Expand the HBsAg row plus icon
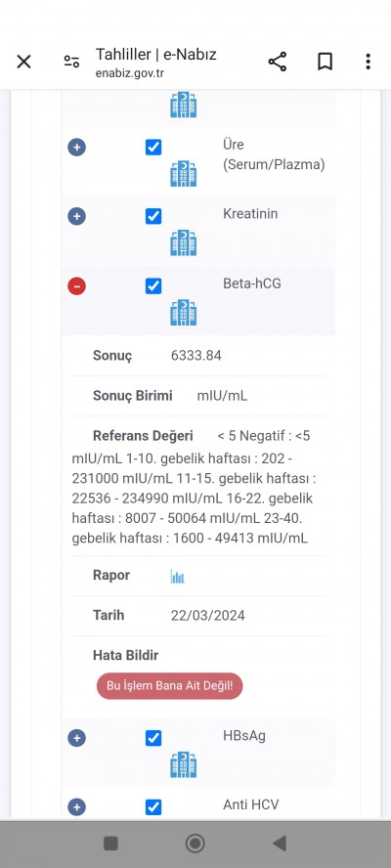The width and height of the screenshot is (391, 868). [x=77, y=738]
